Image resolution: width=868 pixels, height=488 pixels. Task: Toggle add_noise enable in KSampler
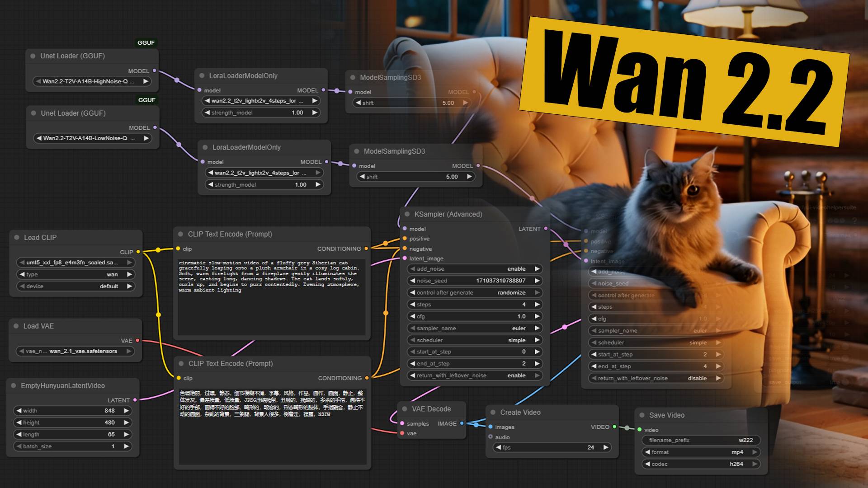[x=475, y=269]
